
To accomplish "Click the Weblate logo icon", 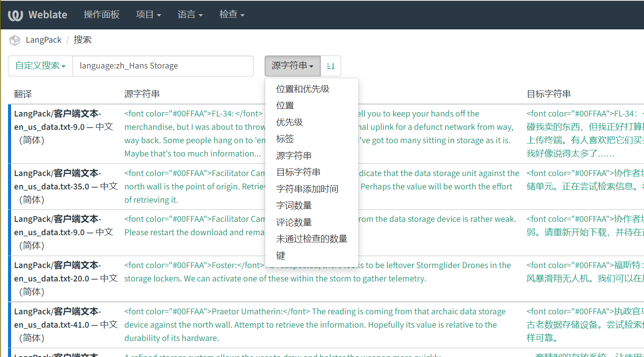I will tap(16, 15).
